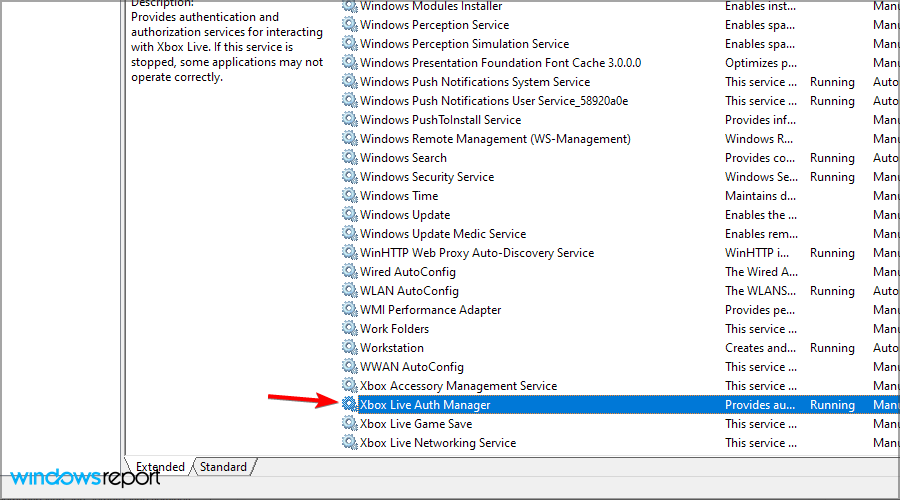The width and height of the screenshot is (900, 500).
Task: Click Running status of Workstation
Action: (832, 347)
